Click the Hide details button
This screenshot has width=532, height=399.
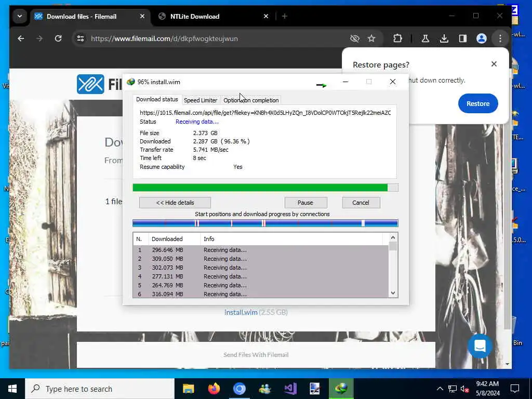pyautogui.click(x=175, y=203)
